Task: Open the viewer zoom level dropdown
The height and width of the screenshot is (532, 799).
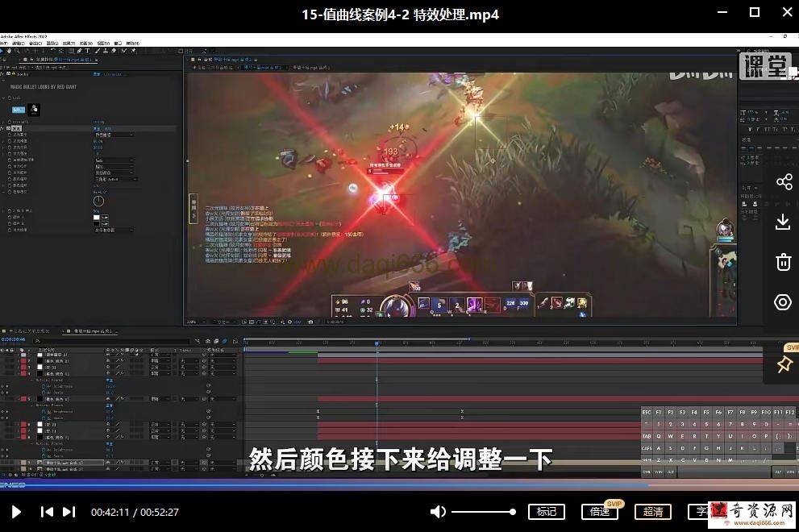Action: (x=196, y=322)
